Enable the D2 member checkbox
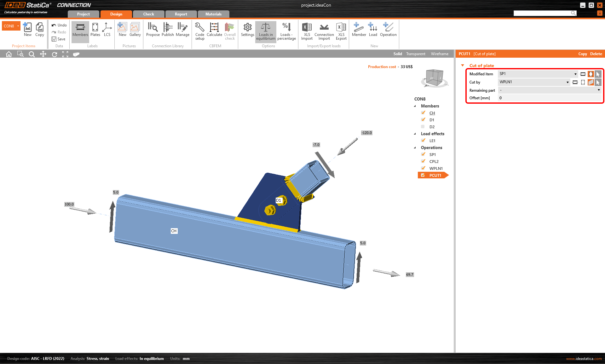Screen dimensions: 605x364 [x=423, y=127]
